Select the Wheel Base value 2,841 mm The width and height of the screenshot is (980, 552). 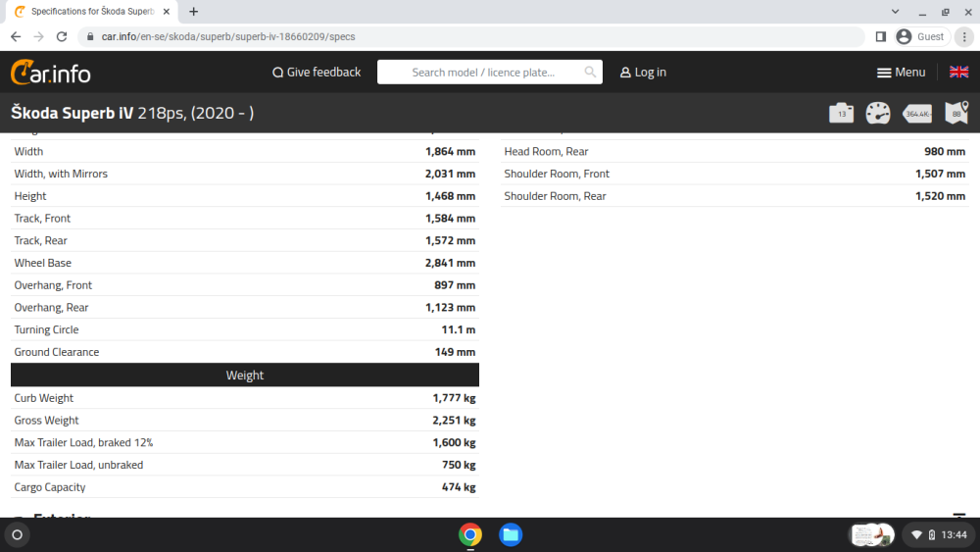(450, 263)
